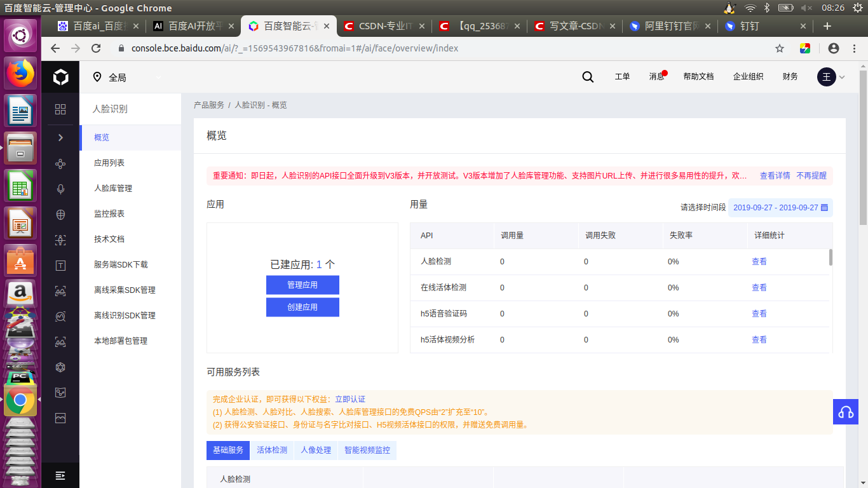The image size is (868, 488).
Task: Click the number 1 app count link
Action: [x=319, y=264]
